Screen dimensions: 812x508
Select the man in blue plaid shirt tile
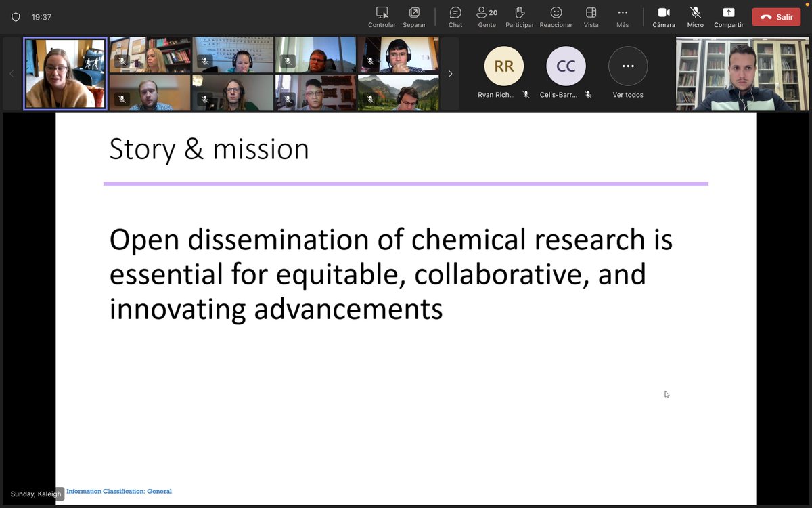pyautogui.click(x=150, y=93)
